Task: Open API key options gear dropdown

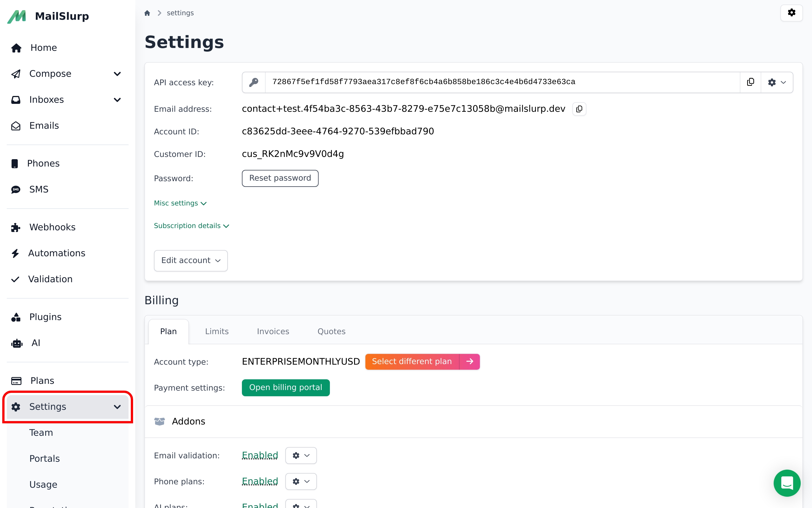Action: click(x=776, y=82)
